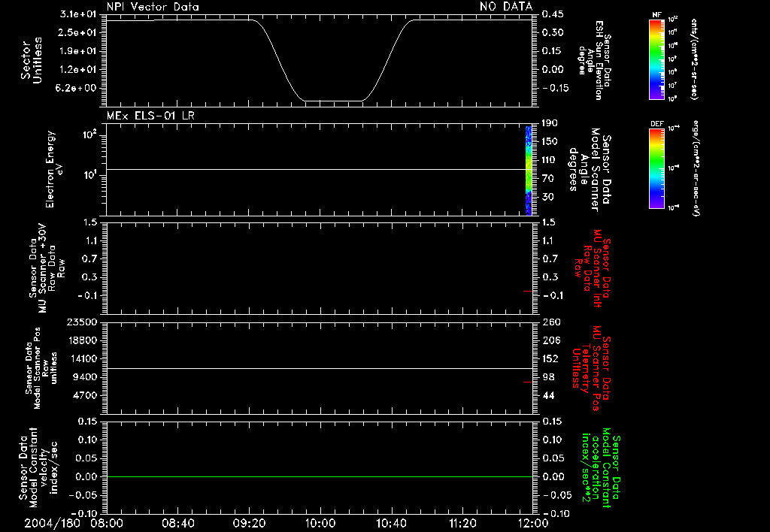Screen dimensions: 770x532
Task: Click the 0.45 sun elevation tick label
Action: click(x=553, y=14)
